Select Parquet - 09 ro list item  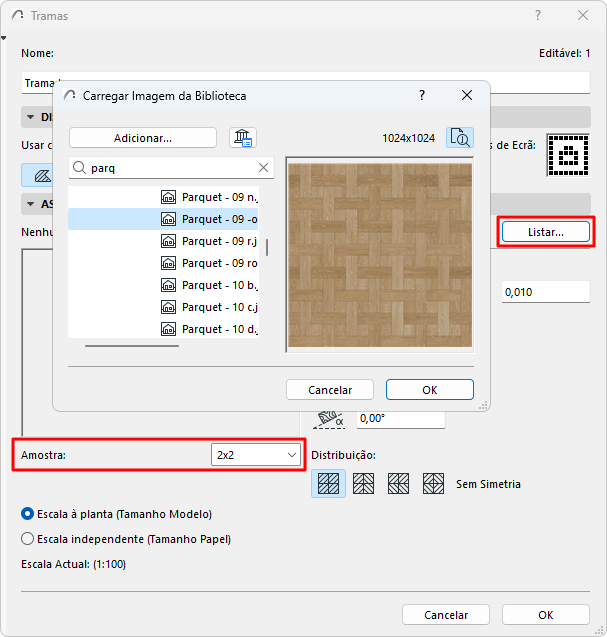[163, 263]
